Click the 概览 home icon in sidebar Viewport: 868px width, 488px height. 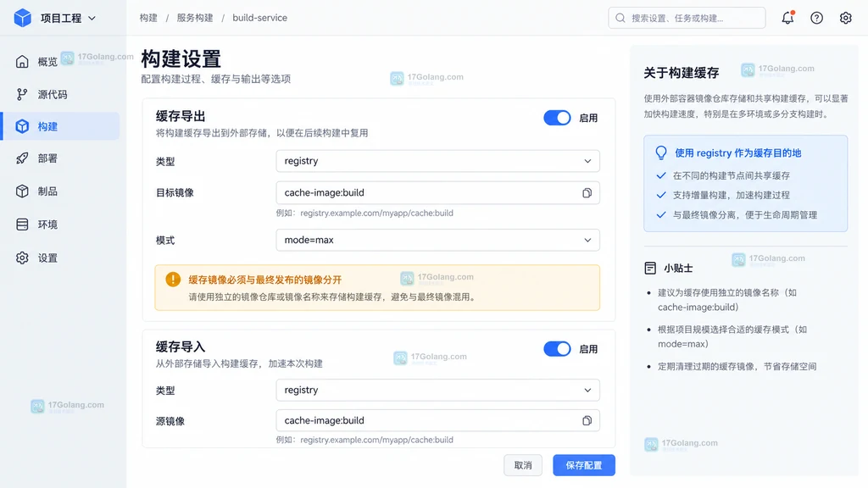click(x=22, y=61)
